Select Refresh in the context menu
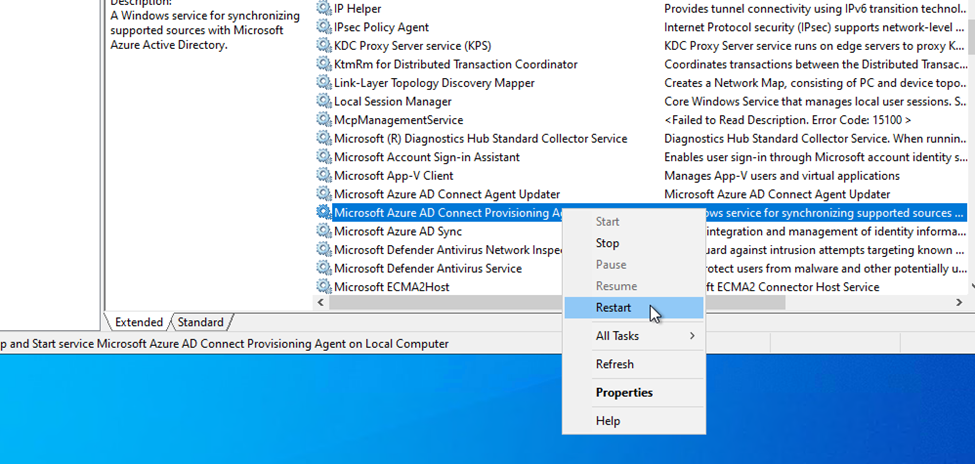The height and width of the screenshot is (464, 975). tap(634, 364)
